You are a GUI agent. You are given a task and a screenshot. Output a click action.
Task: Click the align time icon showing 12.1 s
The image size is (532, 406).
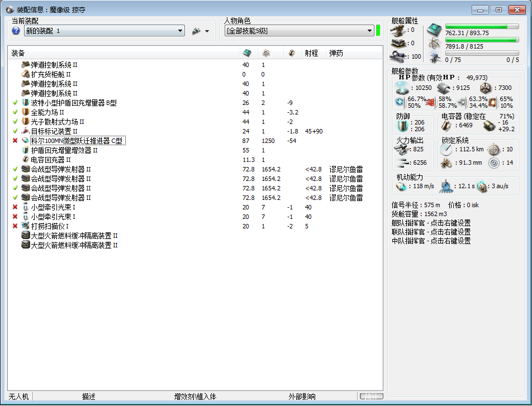coord(446,186)
